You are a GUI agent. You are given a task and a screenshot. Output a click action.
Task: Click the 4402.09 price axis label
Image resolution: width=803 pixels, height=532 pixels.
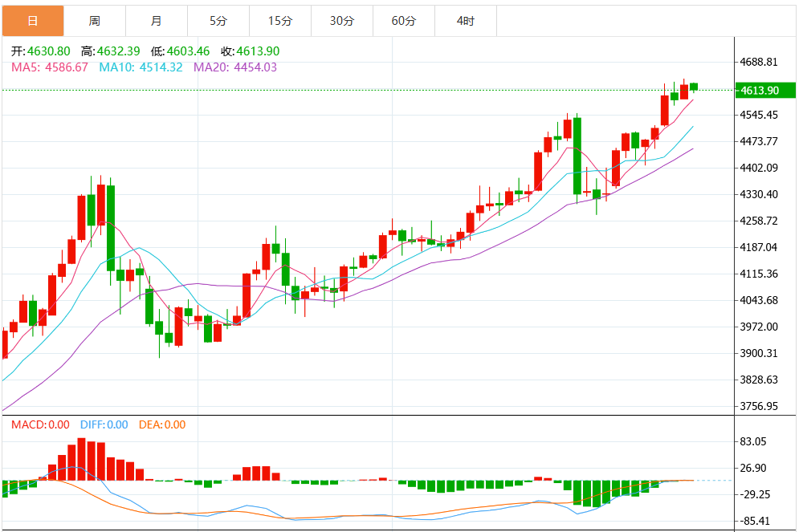[759, 168]
